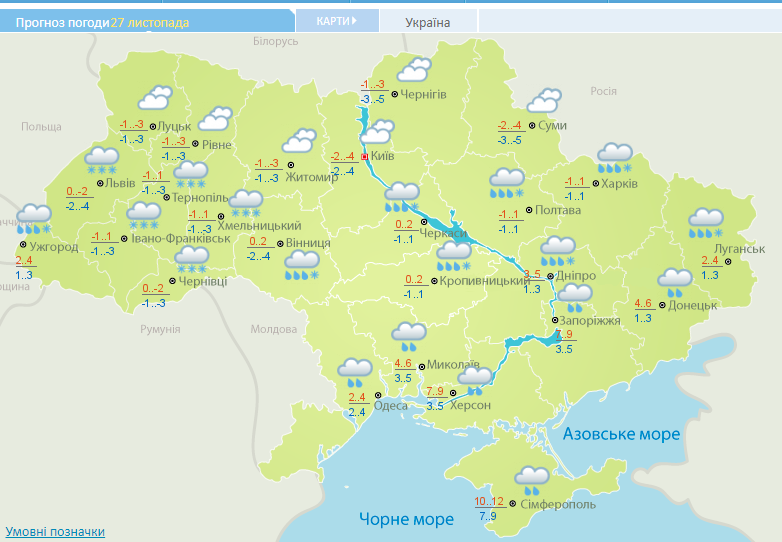The image size is (782, 542).
Task: Open the Умовні позначки legend link
Action: 55,532
